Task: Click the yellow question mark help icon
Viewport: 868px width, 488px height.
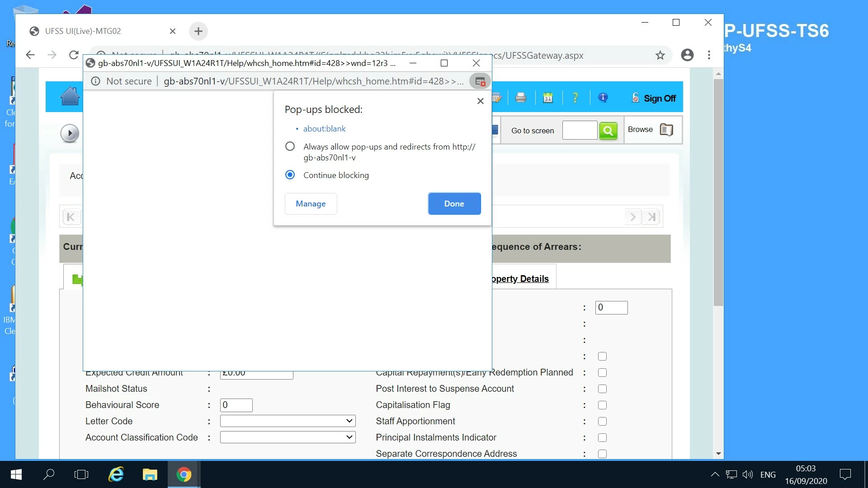Action: [x=575, y=98]
